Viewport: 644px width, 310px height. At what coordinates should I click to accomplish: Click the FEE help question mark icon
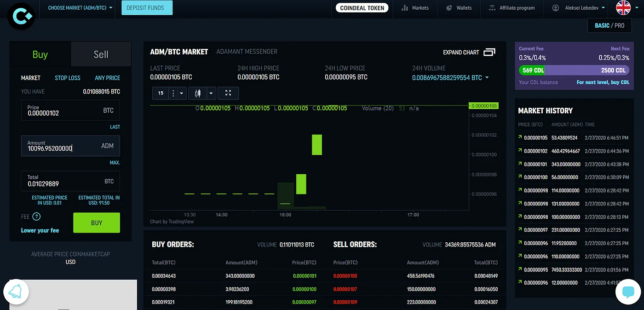click(x=36, y=216)
